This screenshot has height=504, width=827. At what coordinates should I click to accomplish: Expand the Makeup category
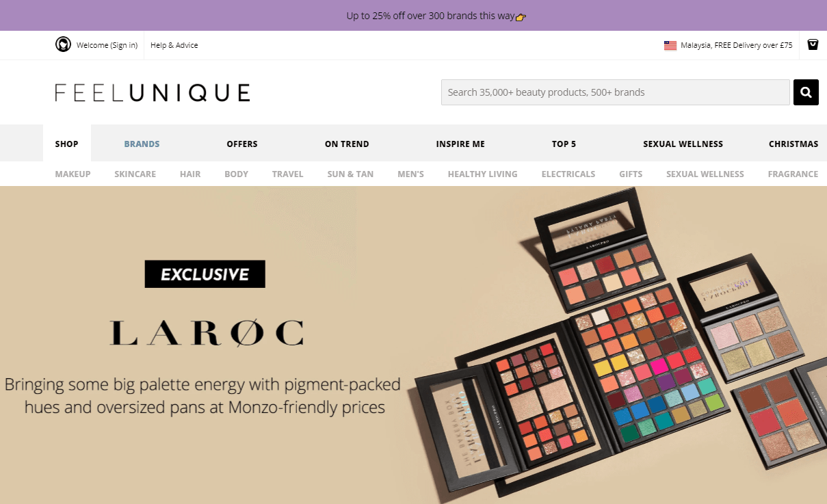pos(73,174)
